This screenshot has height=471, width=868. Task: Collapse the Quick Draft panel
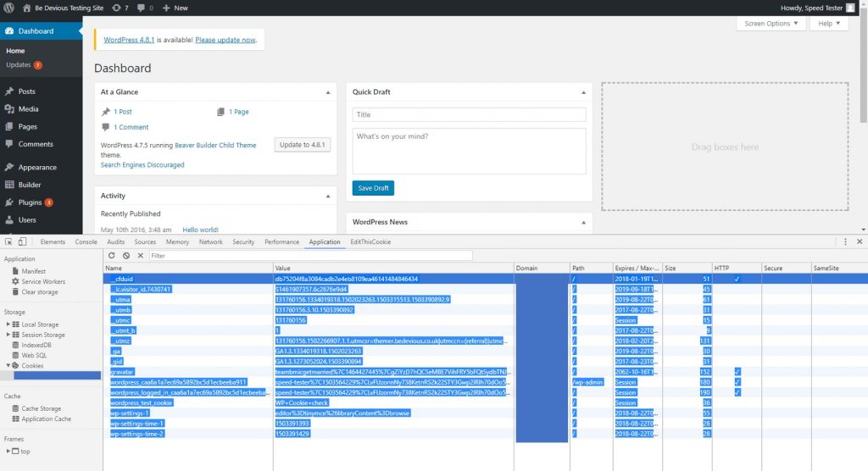[x=583, y=92]
